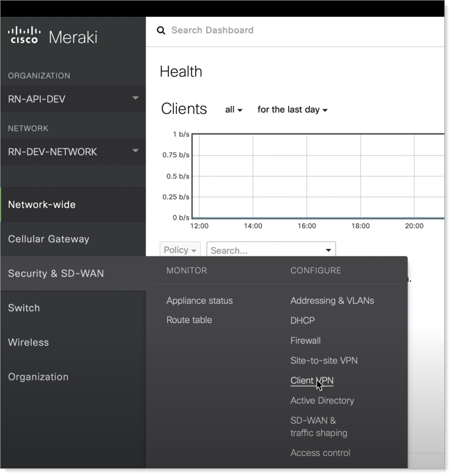Open the 'for the last day' dropdown
Image resolution: width=452 pixels, height=476 pixels.
tap(293, 110)
